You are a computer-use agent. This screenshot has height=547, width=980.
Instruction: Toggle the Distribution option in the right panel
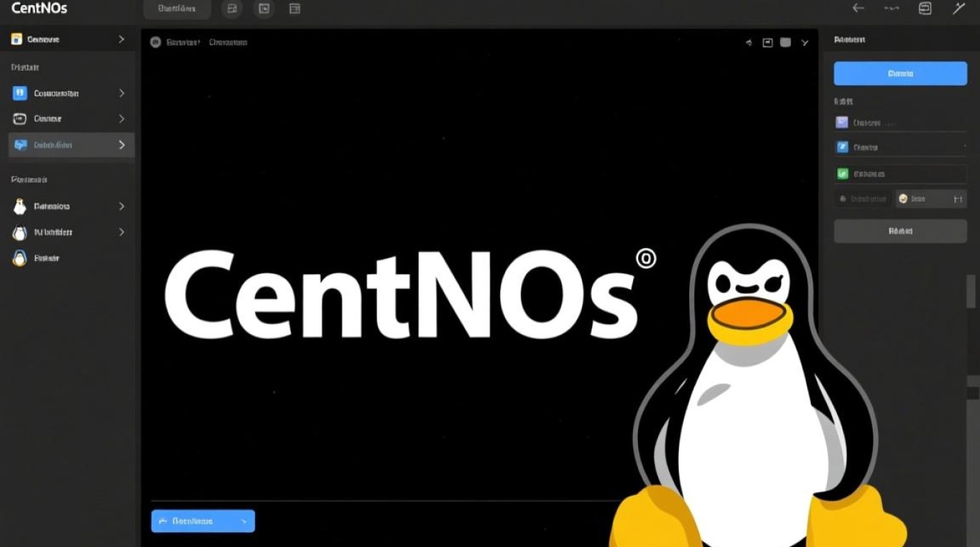[x=861, y=198]
